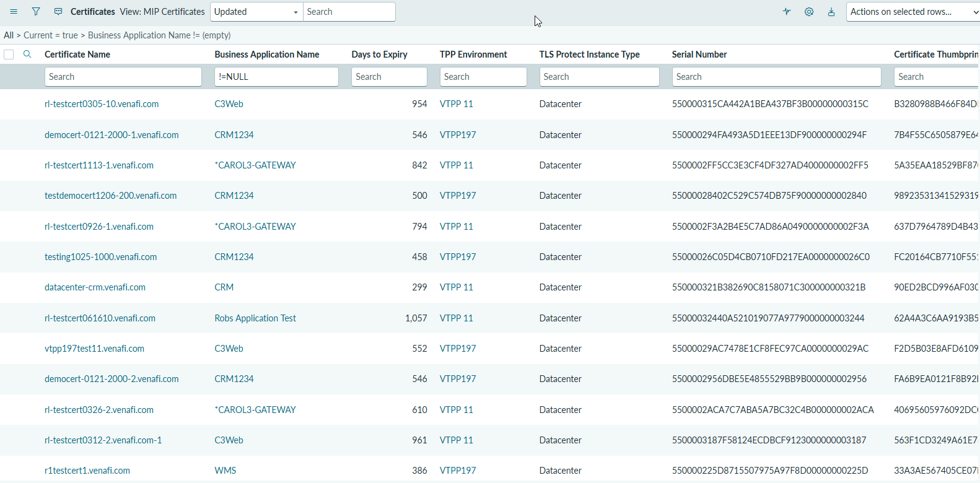
Task: Focus the !=NULL Business Application filter field
Action: 276,77
